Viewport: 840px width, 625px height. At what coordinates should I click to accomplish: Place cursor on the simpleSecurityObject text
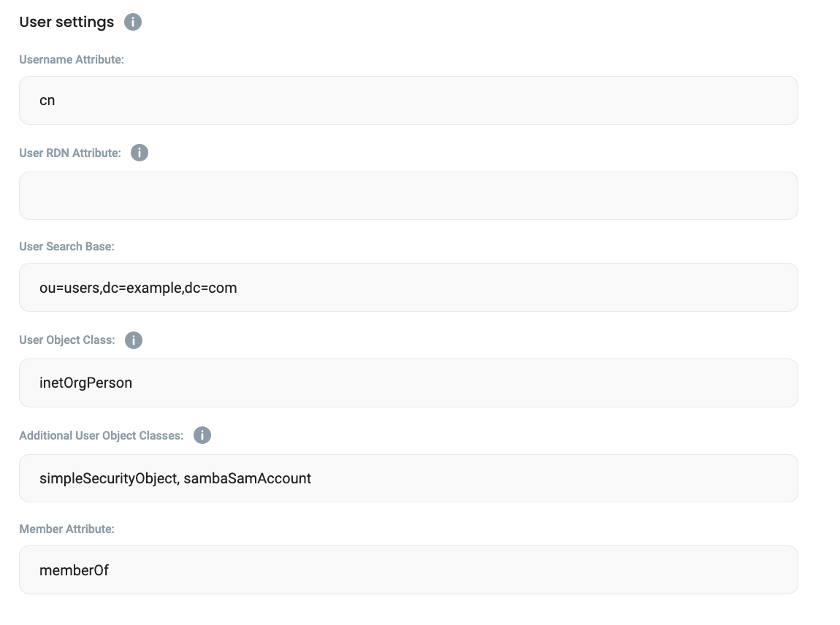pyautogui.click(x=108, y=479)
